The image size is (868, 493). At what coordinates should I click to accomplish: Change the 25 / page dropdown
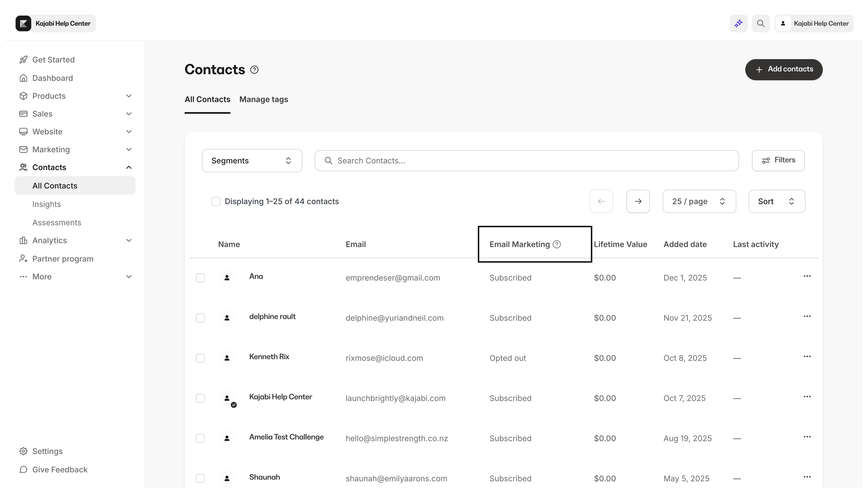tap(699, 201)
